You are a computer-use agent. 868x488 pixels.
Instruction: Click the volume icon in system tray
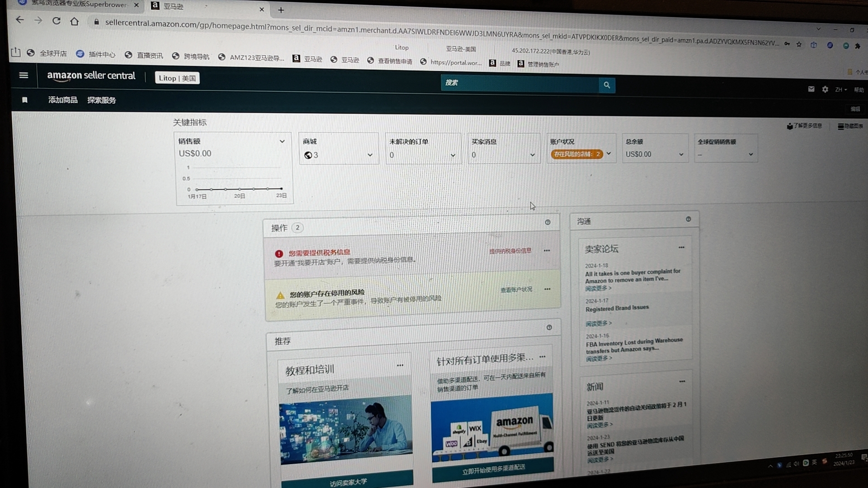tap(797, 464)
